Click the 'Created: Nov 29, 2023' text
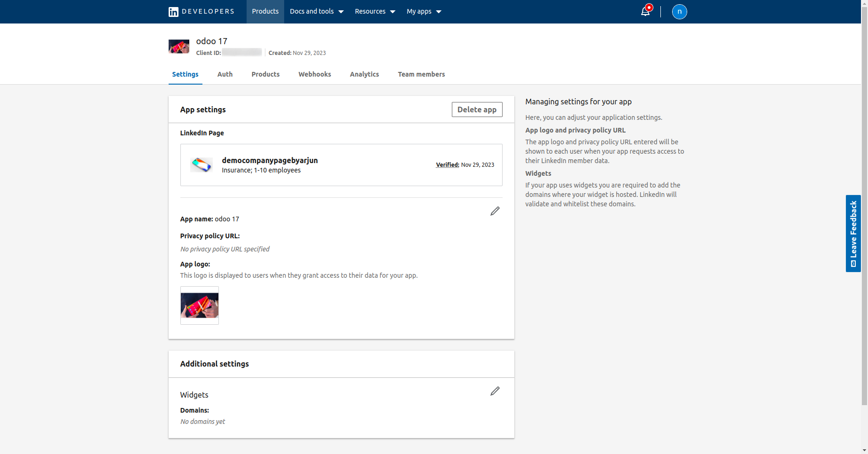868x454 pixels. 297,53
